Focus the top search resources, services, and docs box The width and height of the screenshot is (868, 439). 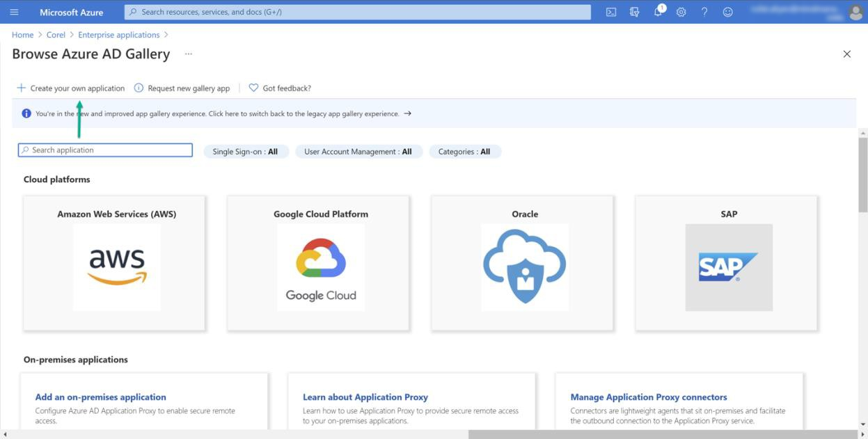[x=357, y=12]
